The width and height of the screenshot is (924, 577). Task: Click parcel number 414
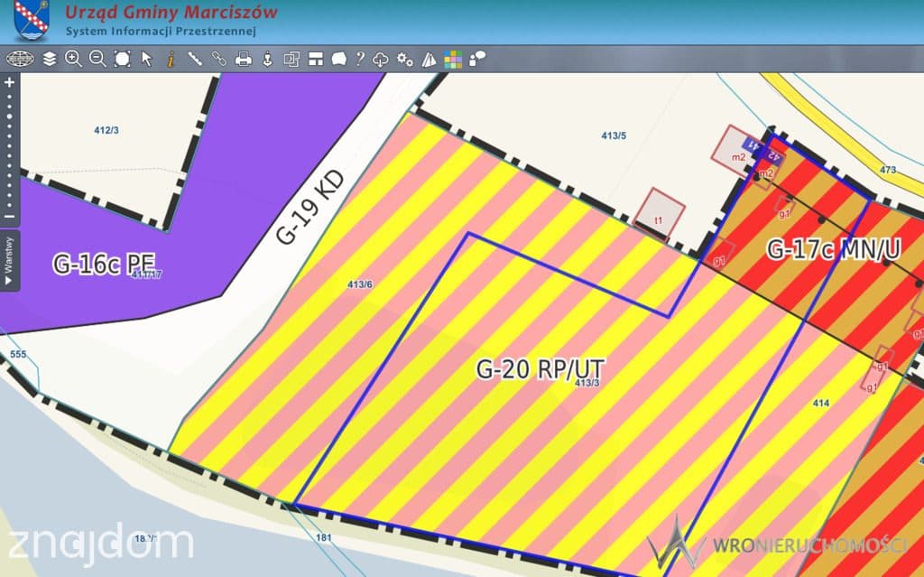coord(821,403)
